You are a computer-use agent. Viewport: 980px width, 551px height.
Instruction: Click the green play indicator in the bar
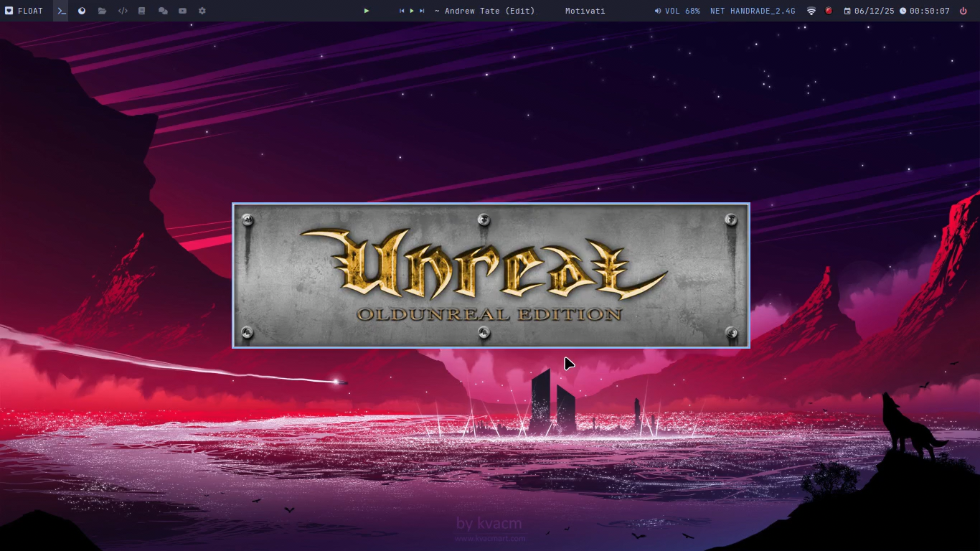coord(367,11)
